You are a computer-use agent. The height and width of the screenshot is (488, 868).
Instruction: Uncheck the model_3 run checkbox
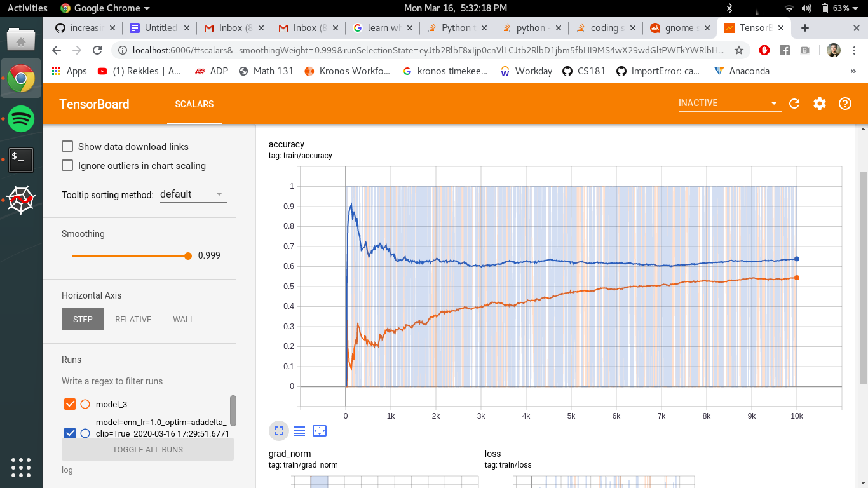tap(70, 404)
